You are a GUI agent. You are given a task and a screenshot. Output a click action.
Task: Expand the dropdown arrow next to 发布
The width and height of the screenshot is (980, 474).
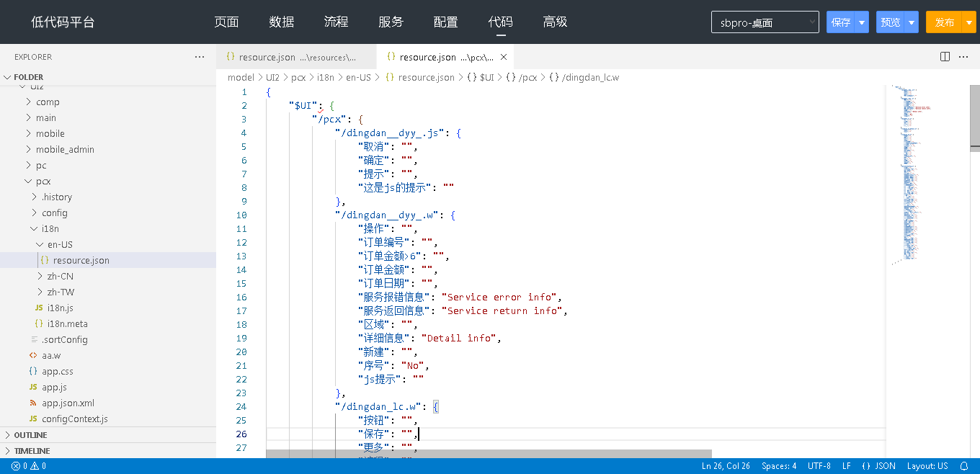point(969,22)
